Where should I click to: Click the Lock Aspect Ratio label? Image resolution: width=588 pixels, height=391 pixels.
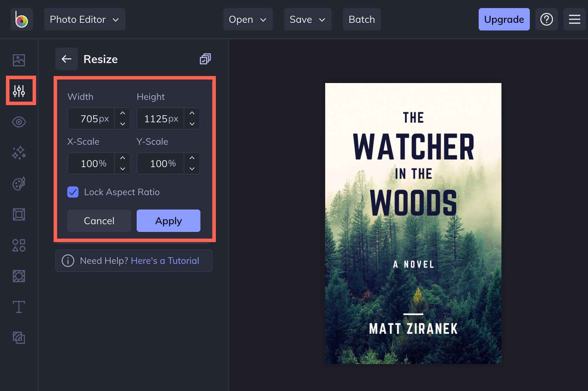[x=122, y=192]
